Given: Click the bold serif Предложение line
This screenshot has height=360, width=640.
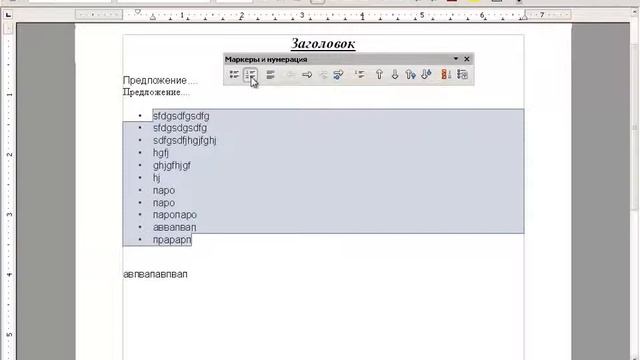Looking at the screenshot, I should (x=156, y=92).
